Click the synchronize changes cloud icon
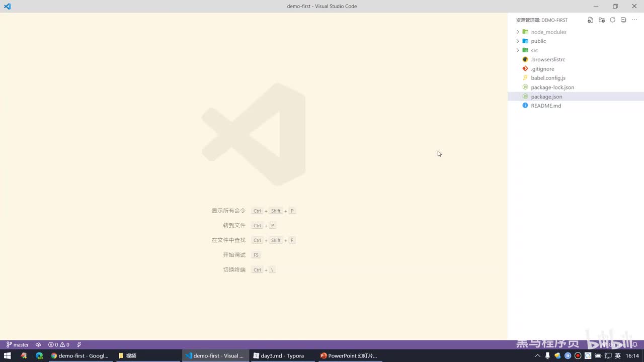This screenshot has width=644, height=362. (38, 345)
